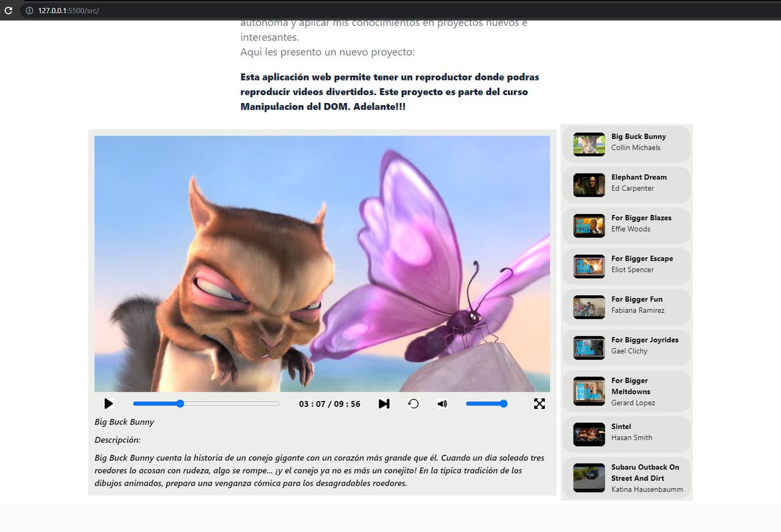Viewport: 781px width, 532px height.
Task: Click the 'Big Buck Bunny' title below the video
Action: coord(124,422)
